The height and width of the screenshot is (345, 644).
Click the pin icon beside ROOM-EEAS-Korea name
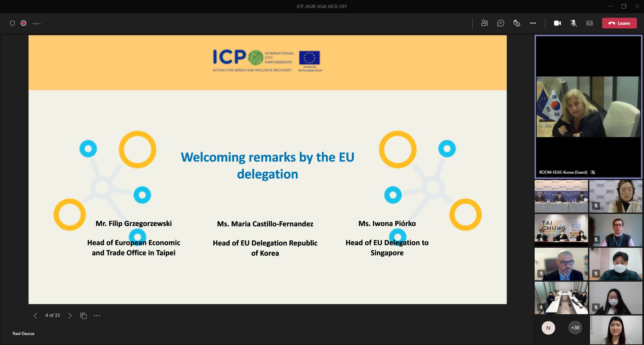coord(593,172)
